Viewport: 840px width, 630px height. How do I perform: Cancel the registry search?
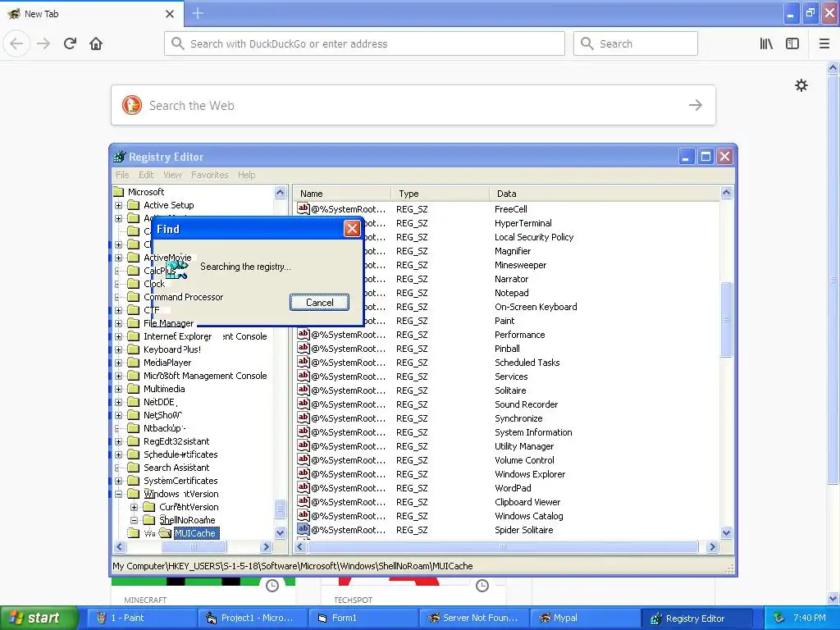[319, 302]
